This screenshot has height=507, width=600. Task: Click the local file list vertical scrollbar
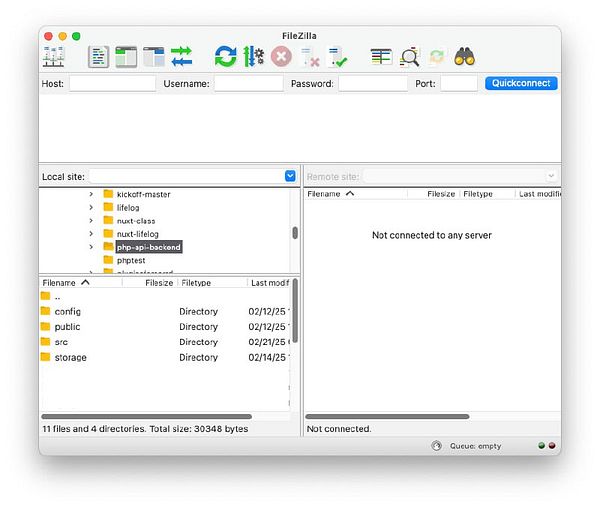[x=295, y=311]
